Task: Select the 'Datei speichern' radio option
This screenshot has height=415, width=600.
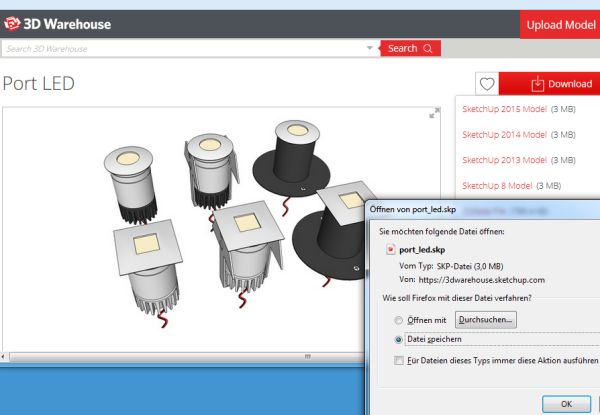Action: [400, 339]
